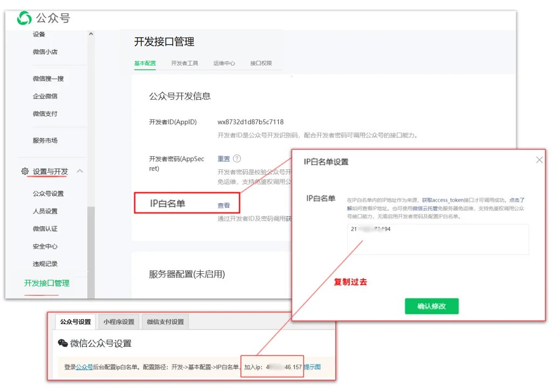Click the gear icon beside 设置与开发

tap(25, 171)
